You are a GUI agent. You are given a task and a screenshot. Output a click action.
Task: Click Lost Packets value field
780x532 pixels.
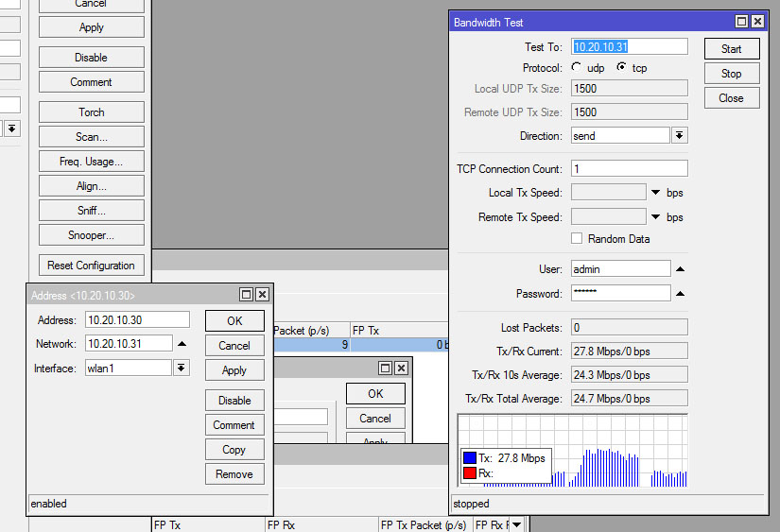pyautogui.click(x=630, y=327)
